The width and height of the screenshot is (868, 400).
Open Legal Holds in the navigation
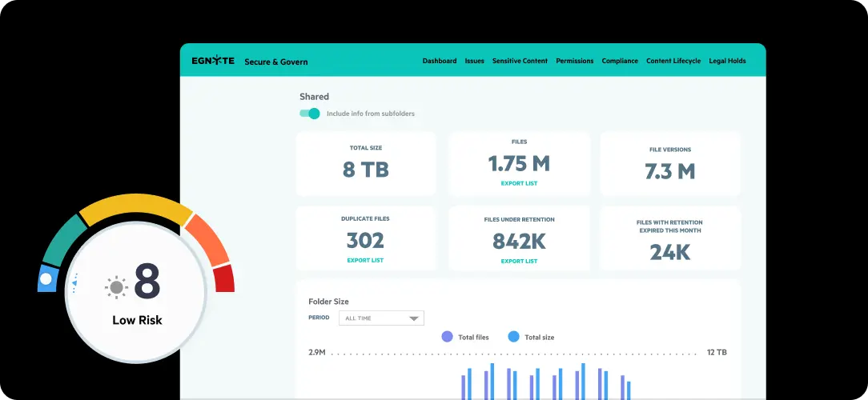point(727,61)
